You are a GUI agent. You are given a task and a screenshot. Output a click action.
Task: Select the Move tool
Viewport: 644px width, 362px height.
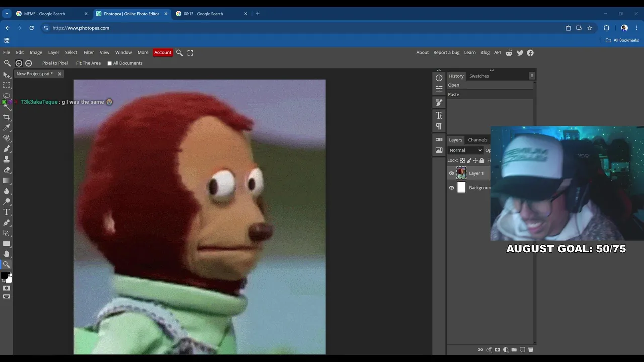(7, 75)
